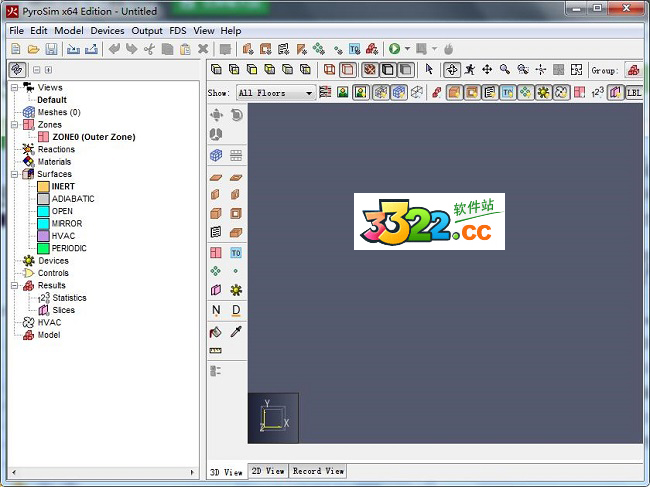Image resolution: width=650 pixels, height=487 pixels.
Task: Import an FDS file
Action: 73,49
